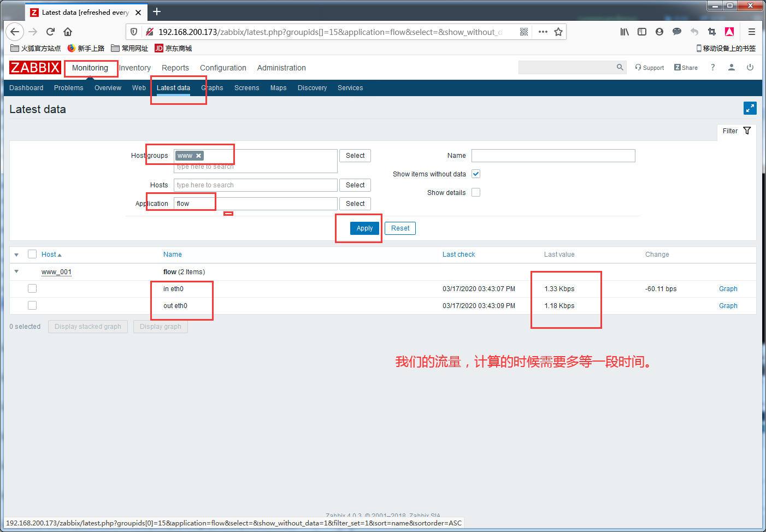Viewport: 766px width, 532px height.
Task: Open the screenshot crop tool icon
Action: 711,32
